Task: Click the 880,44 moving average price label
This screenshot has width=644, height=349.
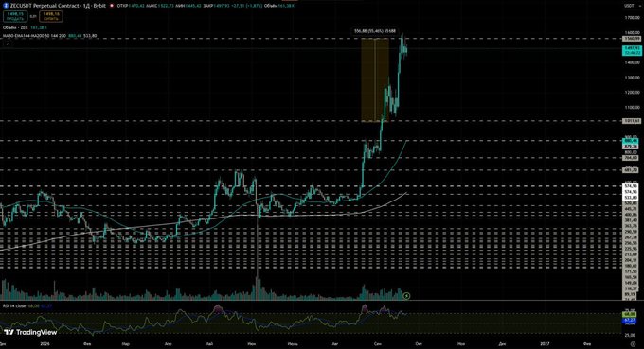Action: point(631,141)
